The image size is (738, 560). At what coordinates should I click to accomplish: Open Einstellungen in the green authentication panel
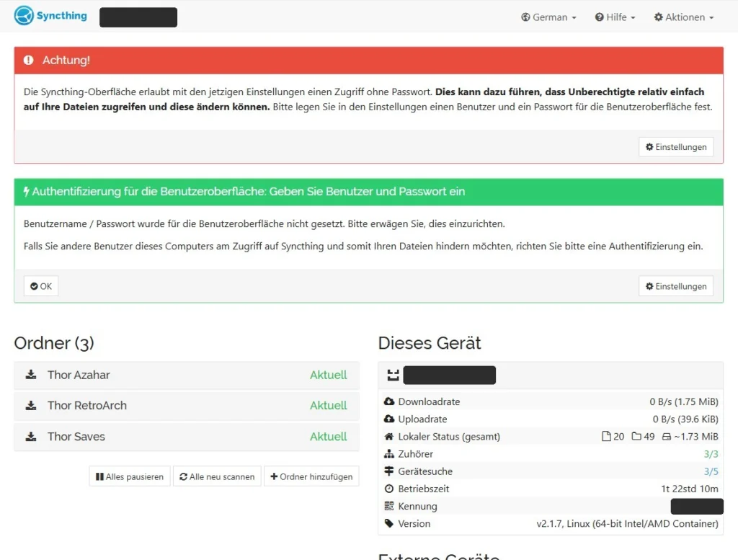coord(676,286)
